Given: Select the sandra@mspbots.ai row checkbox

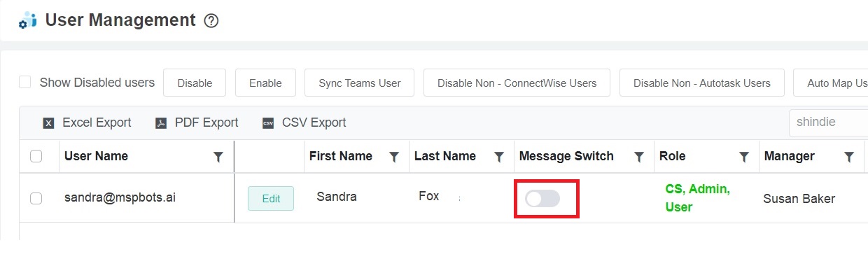Looking at the screenshot, I should 36,198.
